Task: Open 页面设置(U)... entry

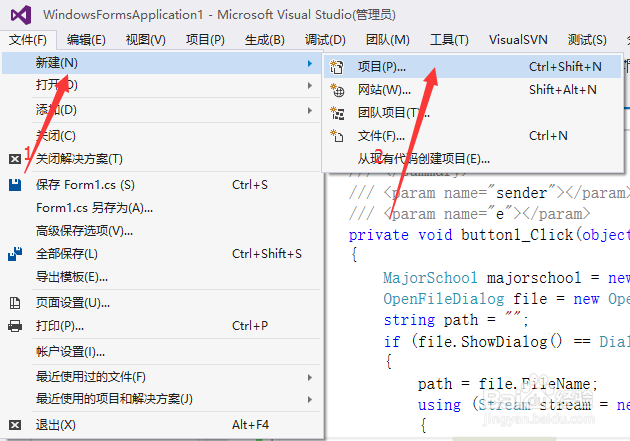Action: 161,303
